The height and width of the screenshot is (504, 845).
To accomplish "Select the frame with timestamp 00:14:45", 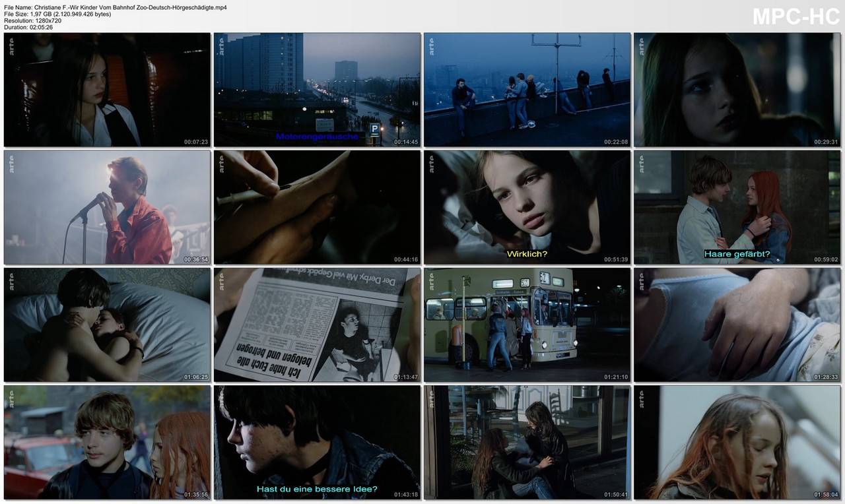I will point(317,90).
